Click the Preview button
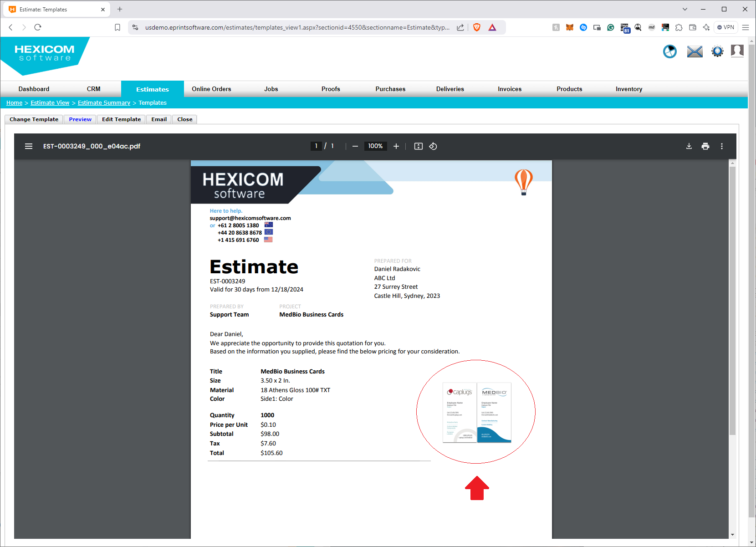This screenshot has height=547, width=756. tap(80, 119)
